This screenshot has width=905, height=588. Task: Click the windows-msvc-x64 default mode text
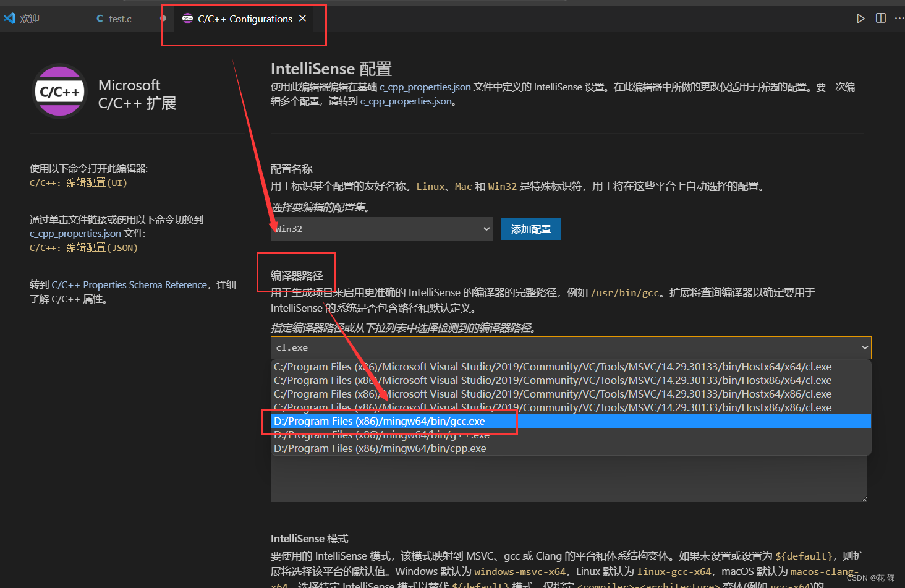coord(520,572)
